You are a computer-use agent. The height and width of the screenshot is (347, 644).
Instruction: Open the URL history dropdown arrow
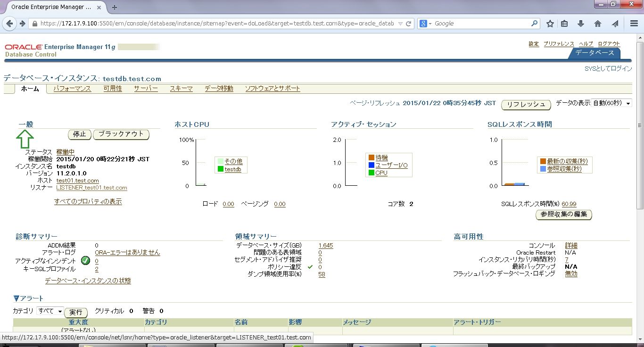coord(400,24)
